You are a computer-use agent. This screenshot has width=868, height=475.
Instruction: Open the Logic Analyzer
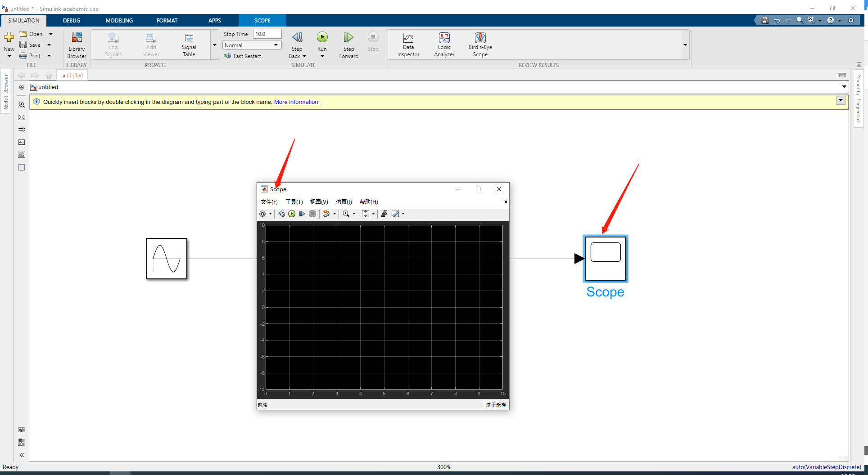click(444, 44)
